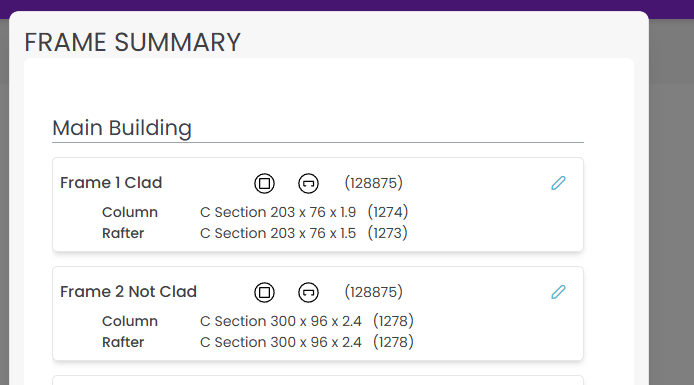694x385 pixels.
Task: Click the FRAME SUMMARY dialog title
Action: 132,42
